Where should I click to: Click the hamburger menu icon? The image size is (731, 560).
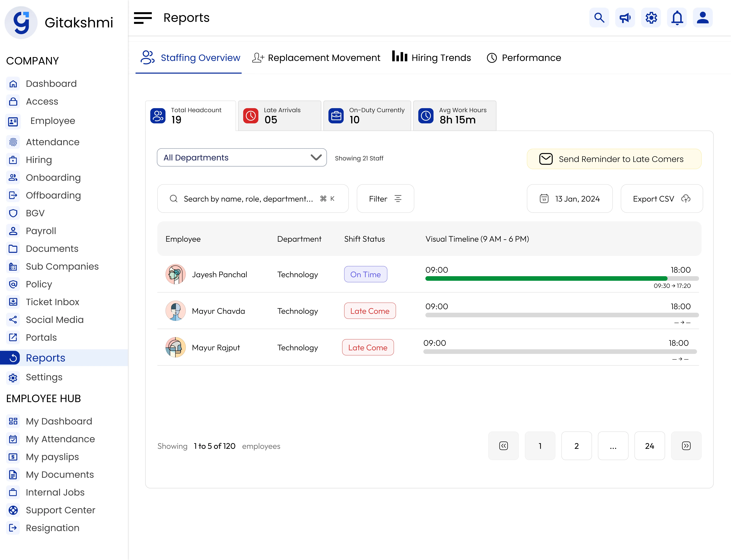point(143,18)
